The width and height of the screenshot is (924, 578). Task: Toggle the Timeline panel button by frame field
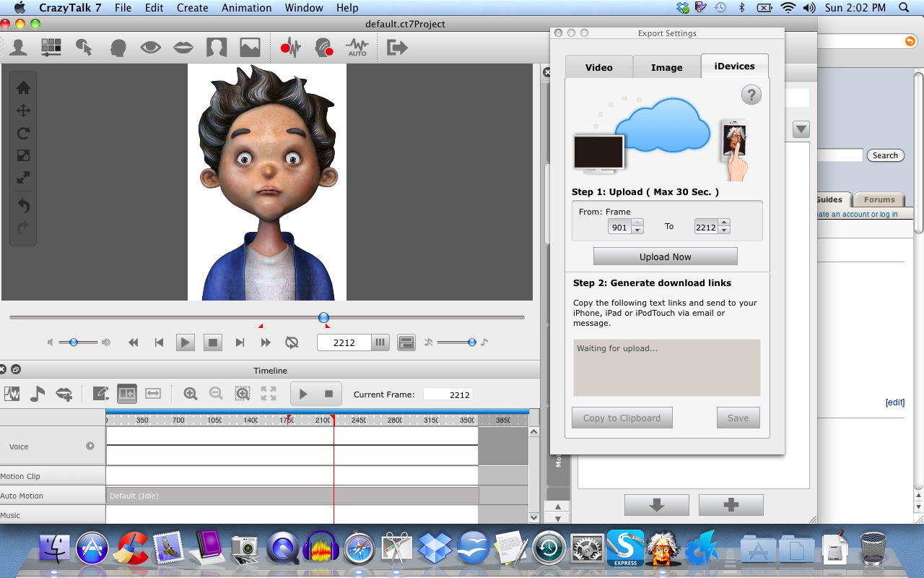click(406, 342)
